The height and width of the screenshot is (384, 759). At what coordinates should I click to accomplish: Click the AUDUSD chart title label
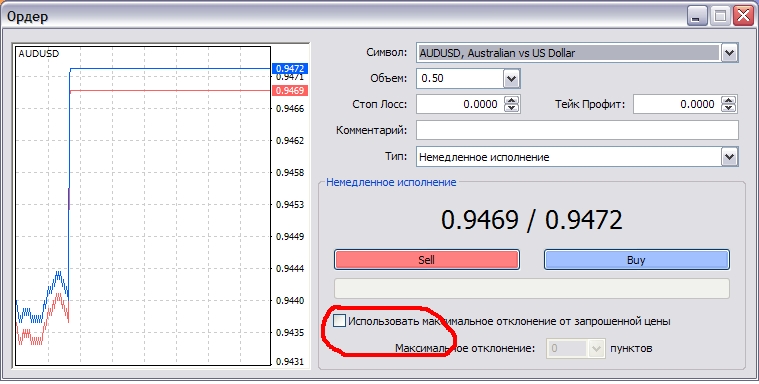pos(39,54)
